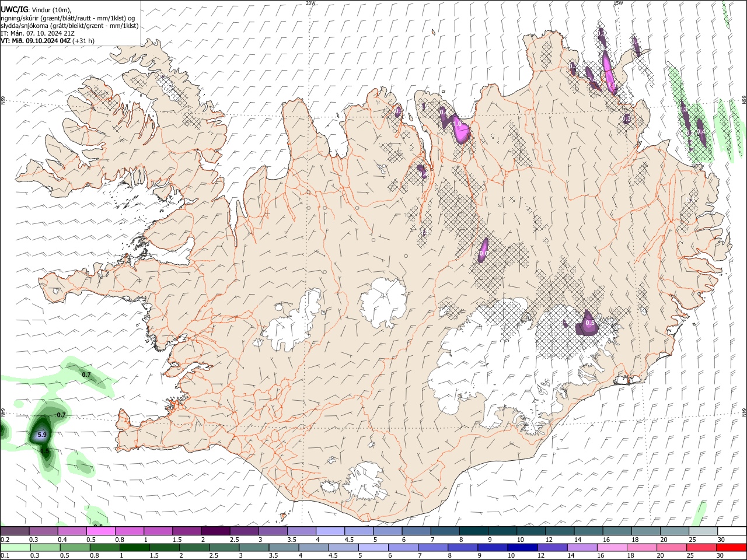
Task: Click the 5.9 precipitation value label
Action: (41, 435)
